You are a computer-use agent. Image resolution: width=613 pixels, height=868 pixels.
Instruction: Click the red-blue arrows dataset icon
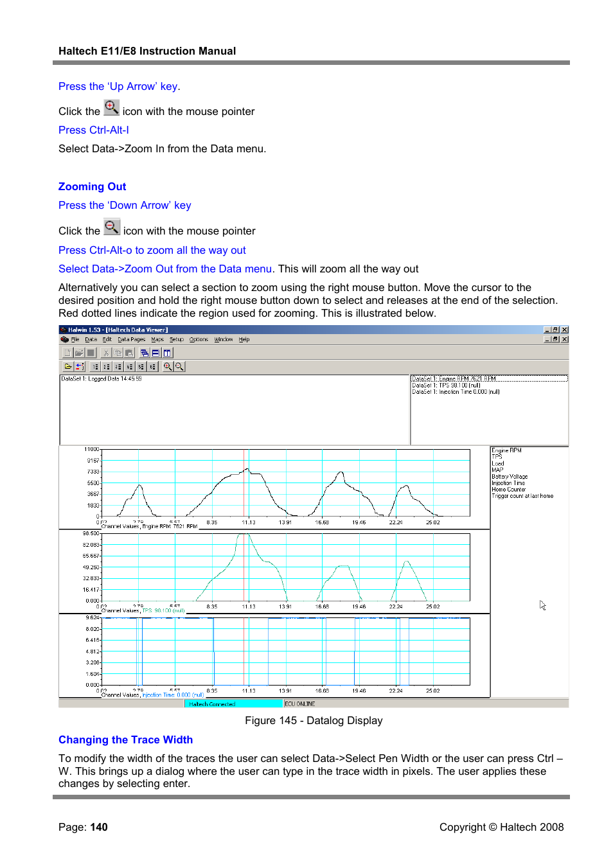click(x=80, y=366)
